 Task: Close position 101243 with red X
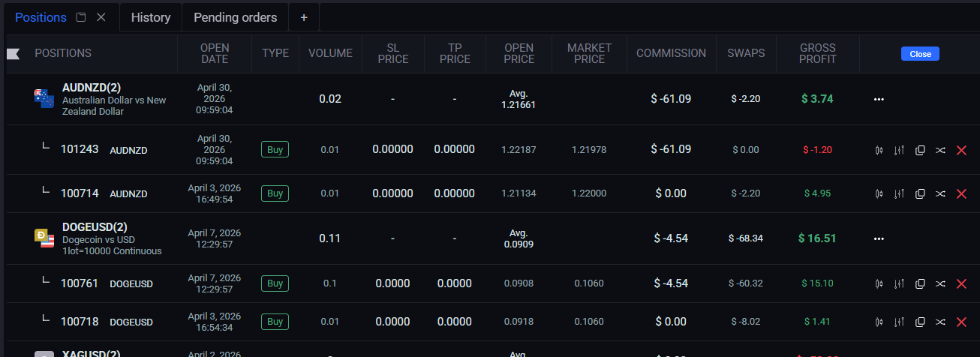(961, 150)
